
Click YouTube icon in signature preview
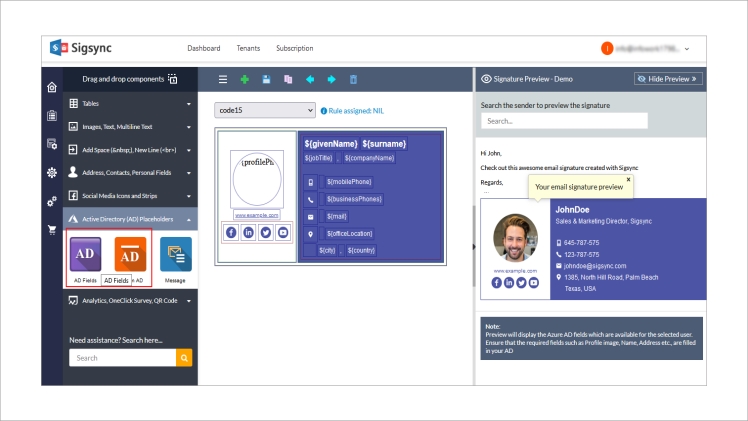pos(534,283)
